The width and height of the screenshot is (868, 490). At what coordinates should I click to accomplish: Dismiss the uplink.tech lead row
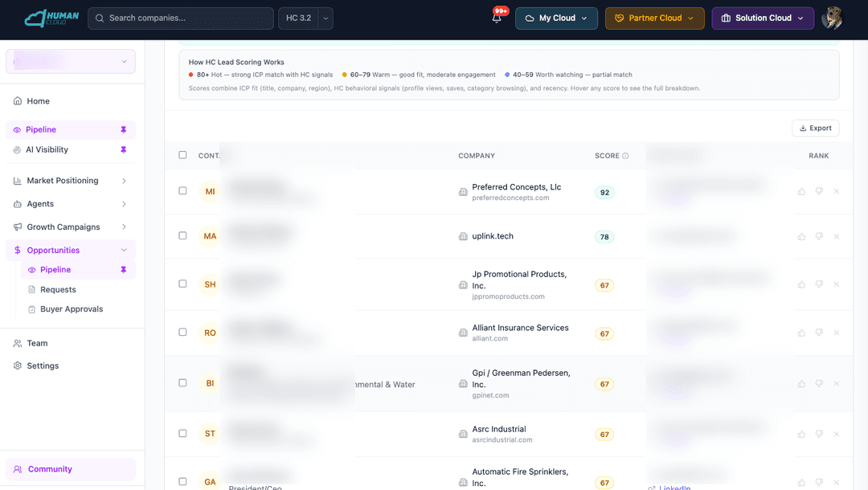point(837,237)
